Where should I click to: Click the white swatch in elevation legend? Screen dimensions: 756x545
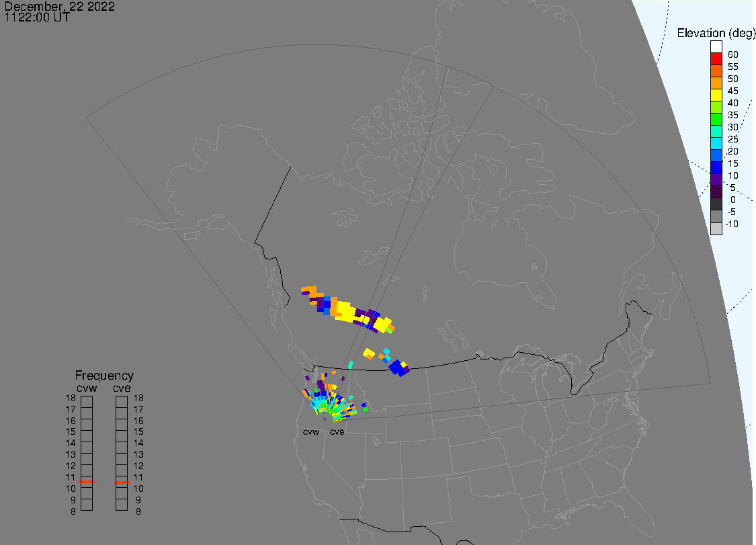[x=716, y=47]
